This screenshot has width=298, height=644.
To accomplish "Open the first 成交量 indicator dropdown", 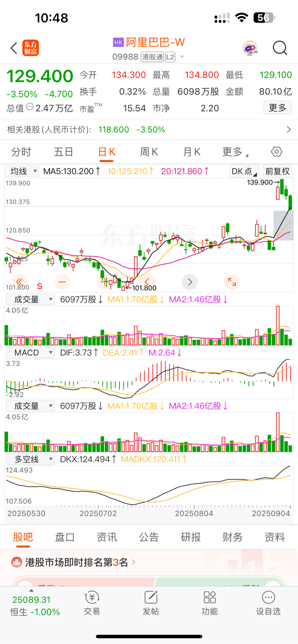I will click(x=30, y=299).
